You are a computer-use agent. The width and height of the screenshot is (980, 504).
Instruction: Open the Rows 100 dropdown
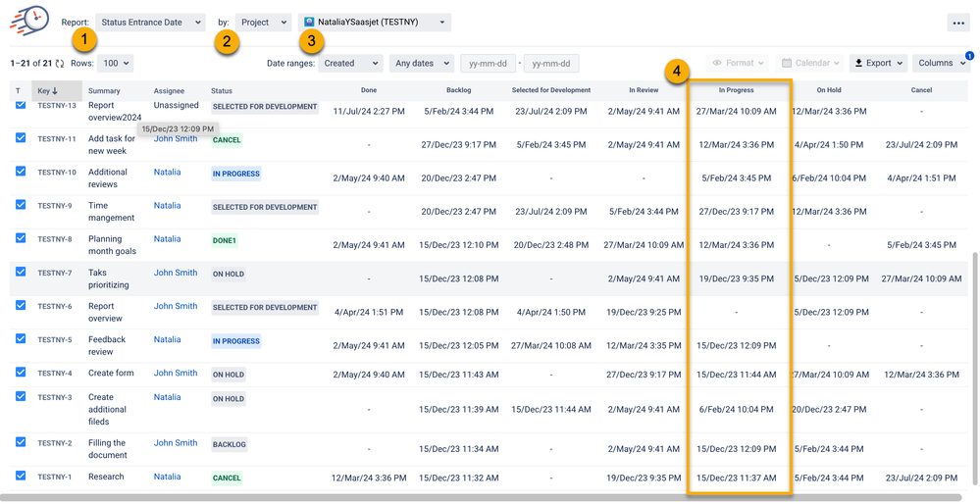pyautogui.click(x=116, y=63)
